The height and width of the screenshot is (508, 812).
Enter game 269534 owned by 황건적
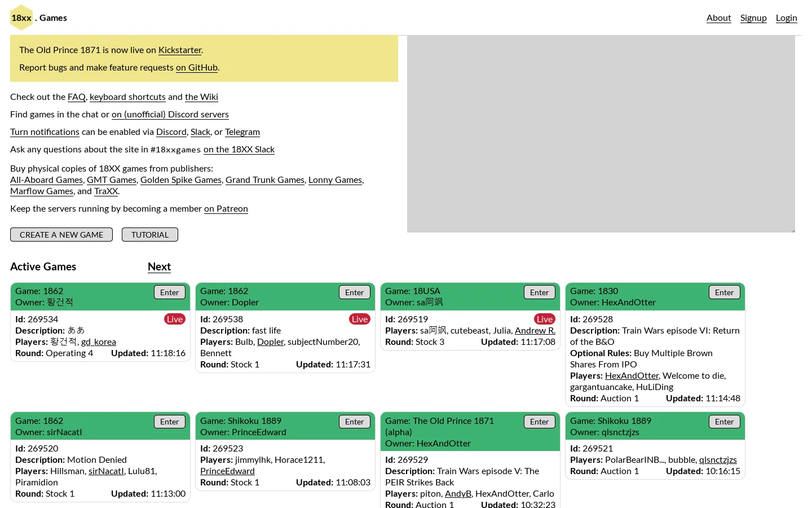point(170,292)
